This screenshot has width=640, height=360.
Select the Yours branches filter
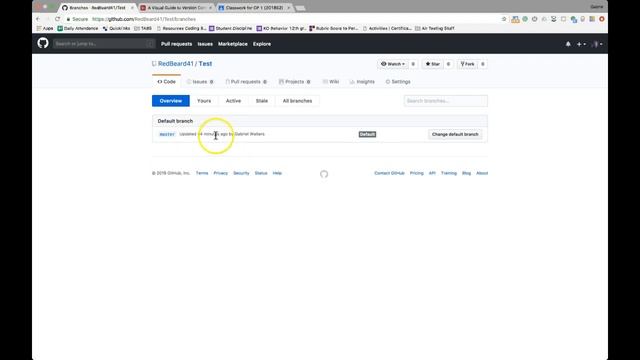204,101
